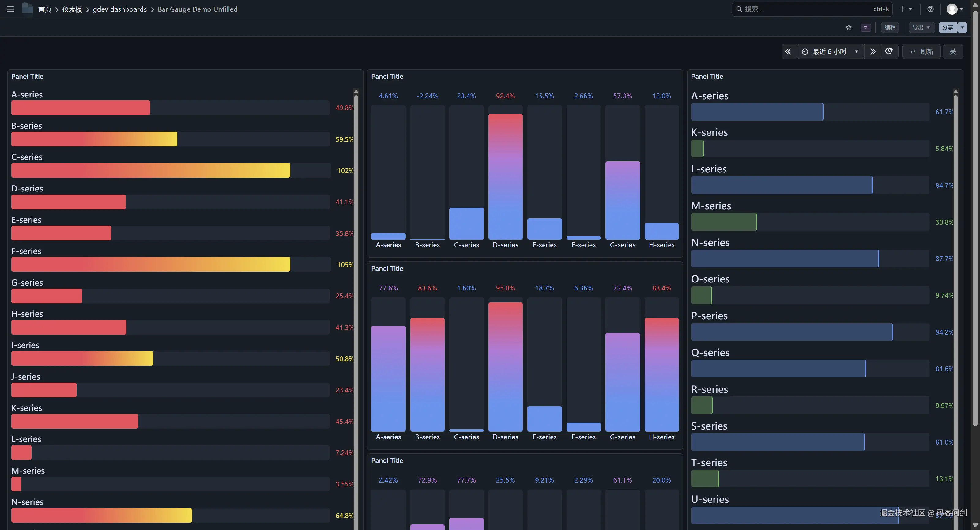This screenshot has height=530, width=980.
Task: Click the 刷新 refresh button
Action: click(x=922, y=51)
